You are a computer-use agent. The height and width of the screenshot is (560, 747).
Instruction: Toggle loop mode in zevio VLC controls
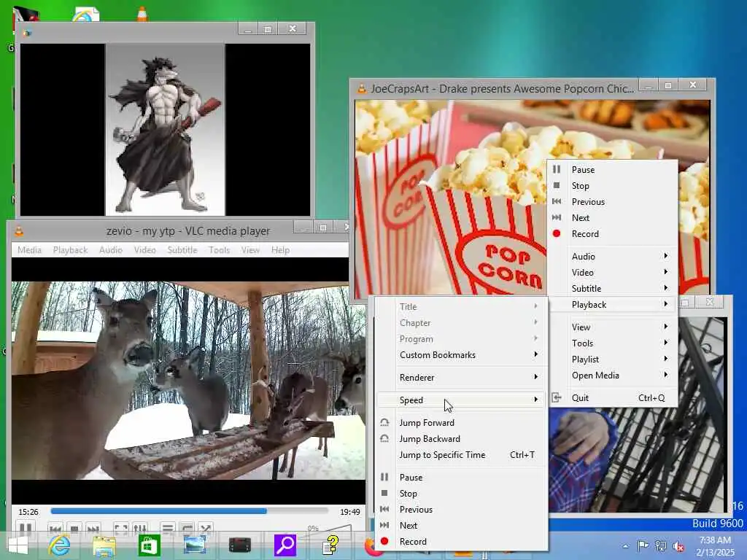click(187, 529)
